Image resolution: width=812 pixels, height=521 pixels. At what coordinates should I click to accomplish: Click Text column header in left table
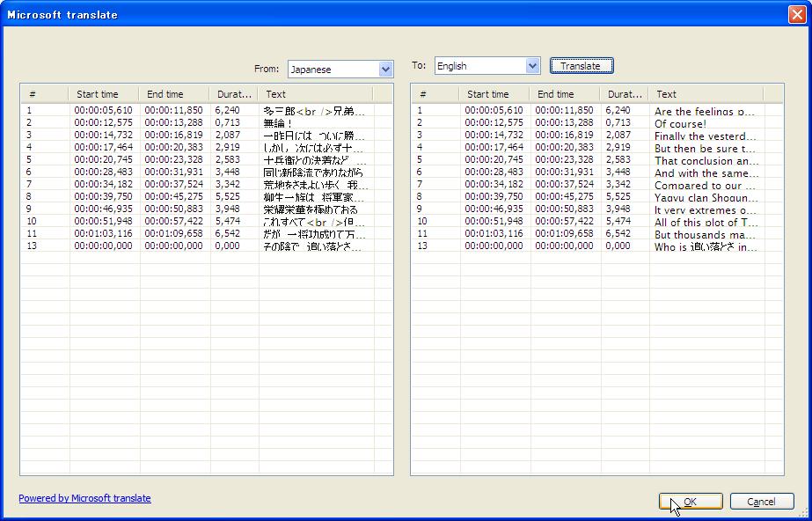click(315, 94)
